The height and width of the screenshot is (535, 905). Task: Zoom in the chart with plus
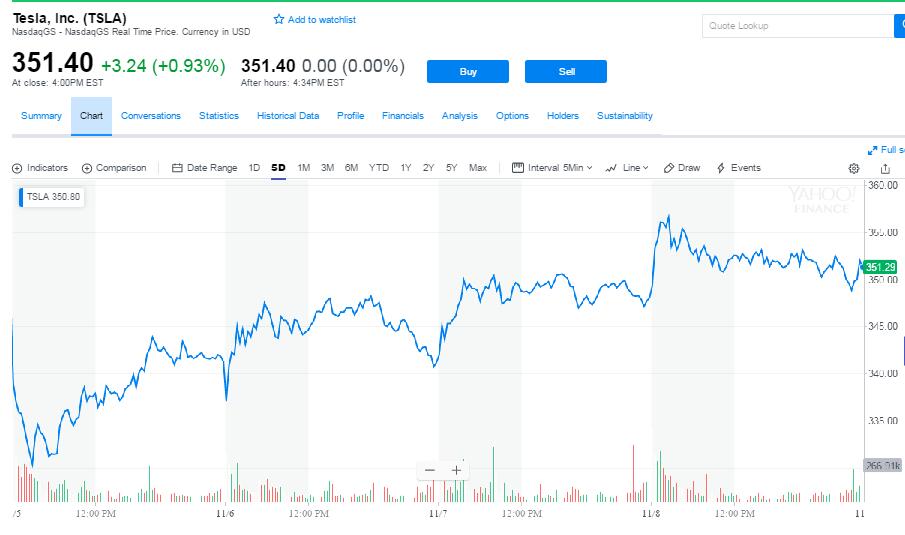pos(456,470)
